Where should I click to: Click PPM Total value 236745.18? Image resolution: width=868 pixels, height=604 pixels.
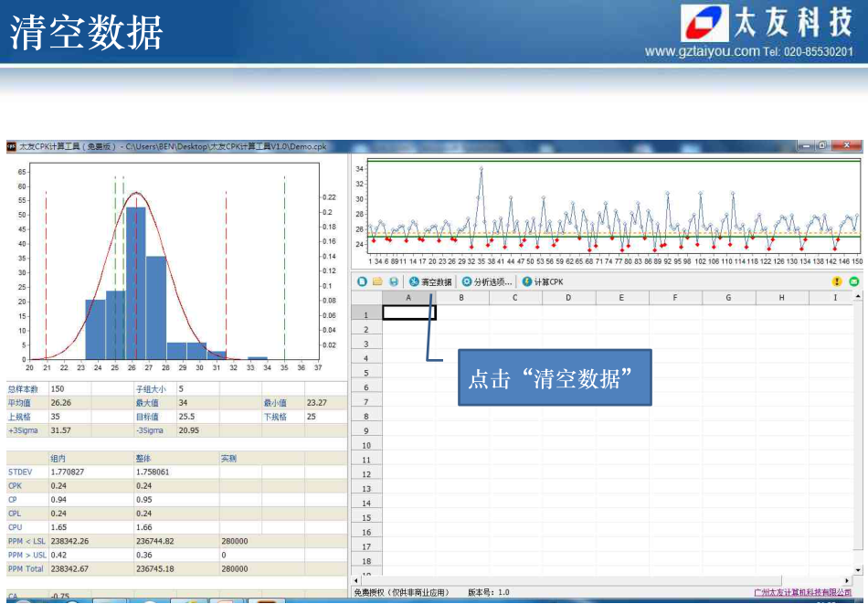point(155,568)
